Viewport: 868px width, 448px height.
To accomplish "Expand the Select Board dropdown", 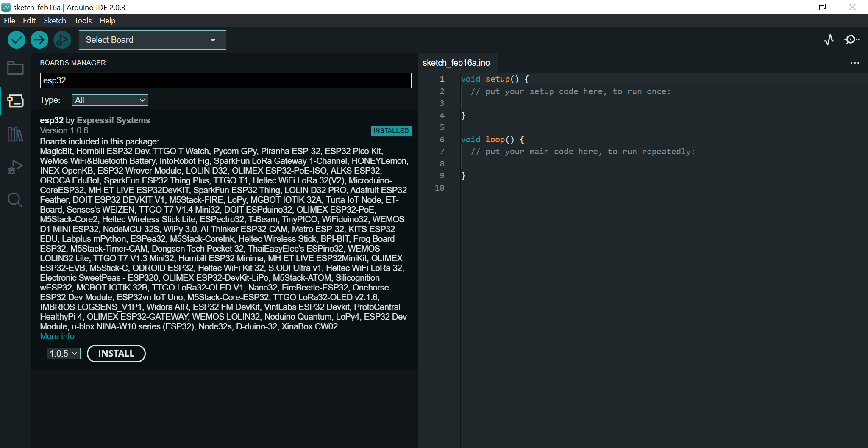I will tap(153, 40).
